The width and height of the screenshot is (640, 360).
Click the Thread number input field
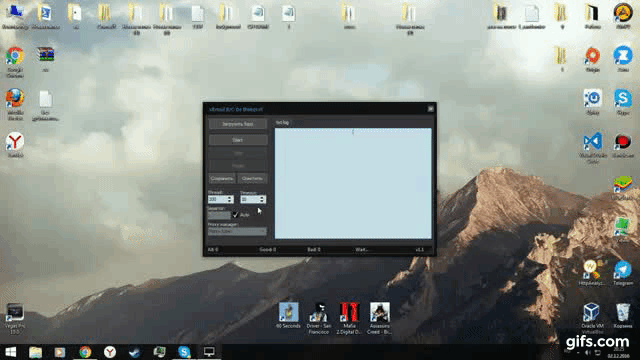click(218, 199)
